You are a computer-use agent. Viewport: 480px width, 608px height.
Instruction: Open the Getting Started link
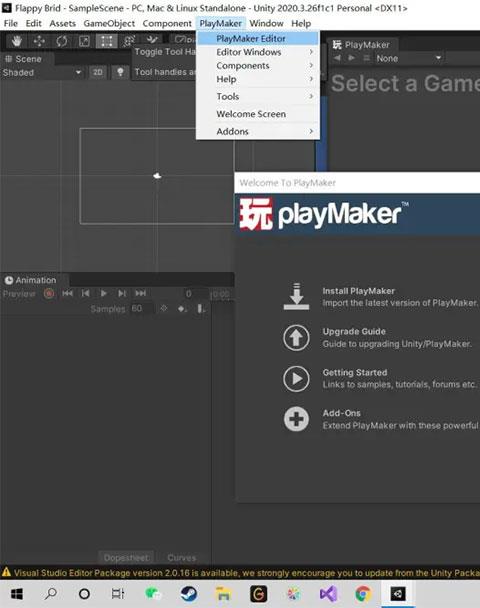click(x=355, y=372)
